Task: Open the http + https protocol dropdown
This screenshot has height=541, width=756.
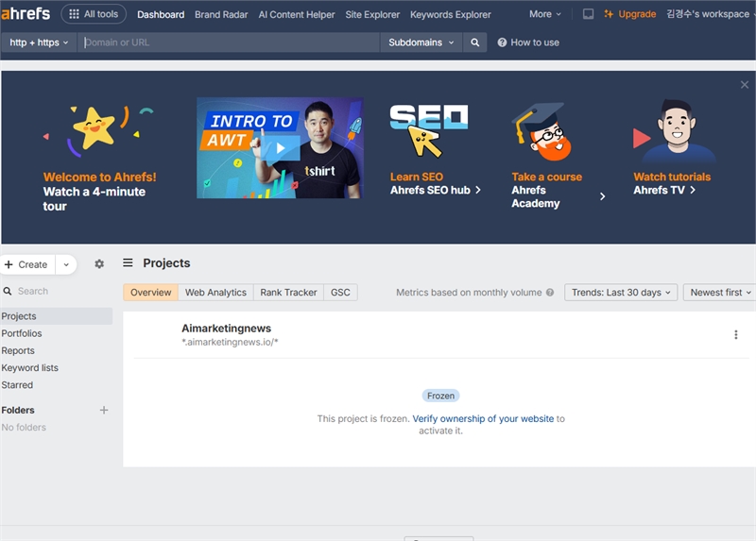Action: point(39,42)
